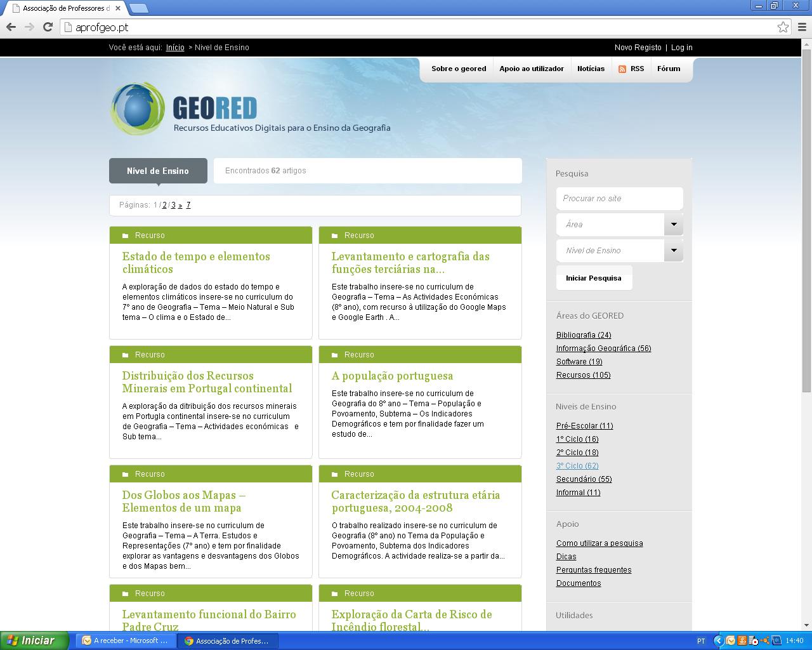Open article A população portuguesa
The width and height of the screenshot is (812, 650).
coord(392,376)
